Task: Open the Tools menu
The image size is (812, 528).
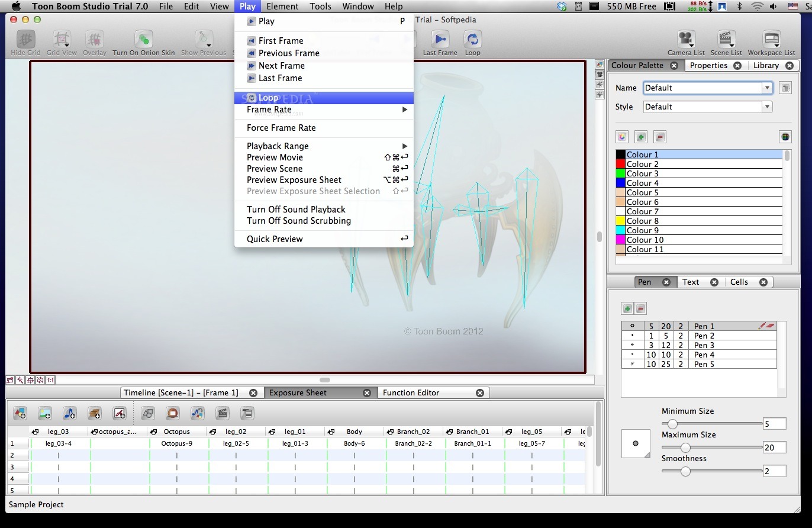Action: 320,7
